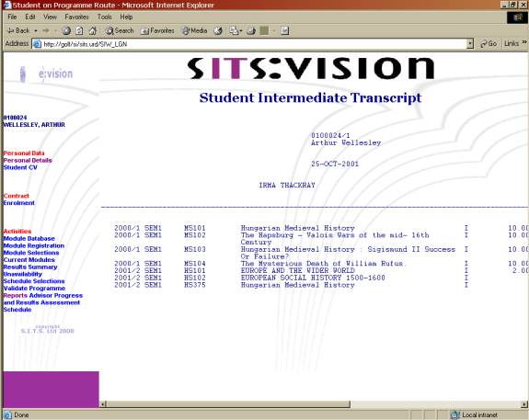Open the Results Summary link
Screen dimensions: 529x420
click(30, 267)
